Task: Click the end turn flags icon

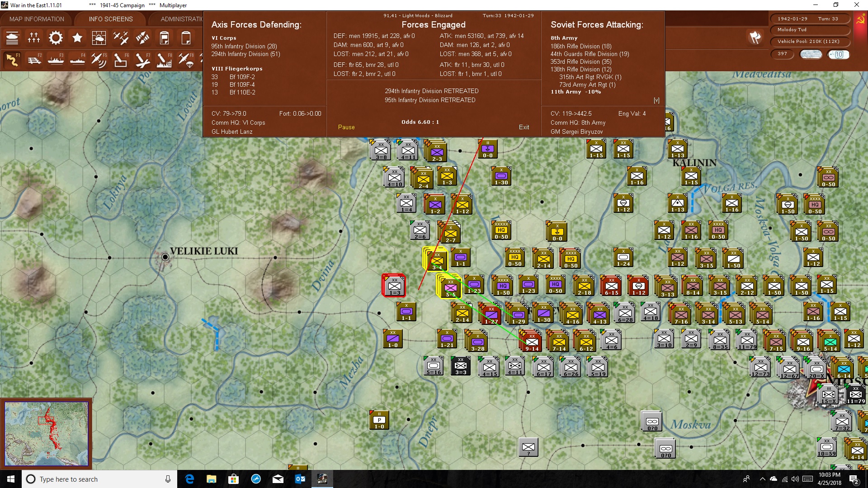Action: tap(755, 38)
